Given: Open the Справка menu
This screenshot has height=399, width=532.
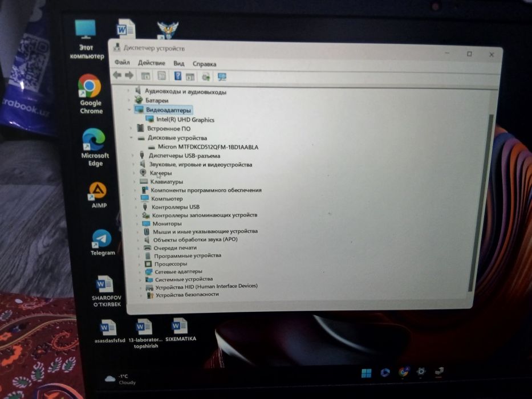Looking at the screenshot, I should tap(204, 64).
